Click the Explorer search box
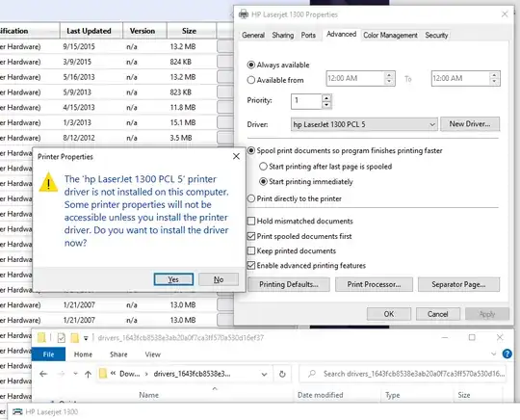 click(x=403, y=374)
